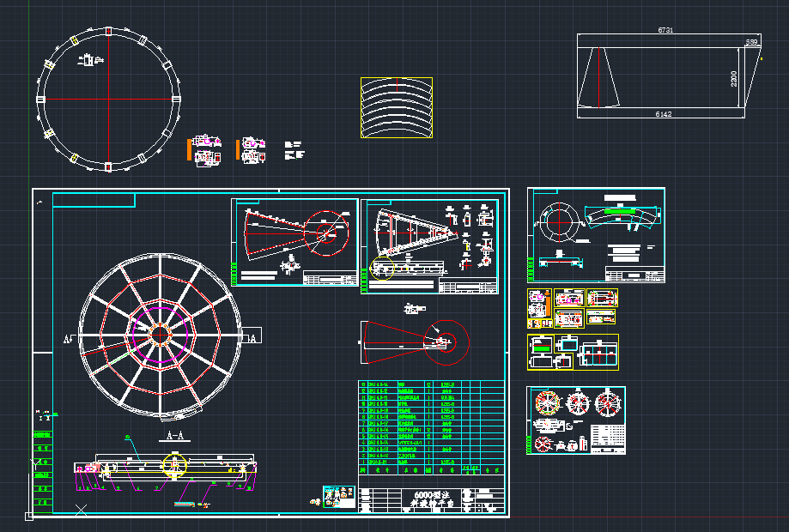The width and height of the screenshot is (789, 532).
Task: Pick the A section marker left of the wheel
Action: pyautogui.click(x=68, y=340)
